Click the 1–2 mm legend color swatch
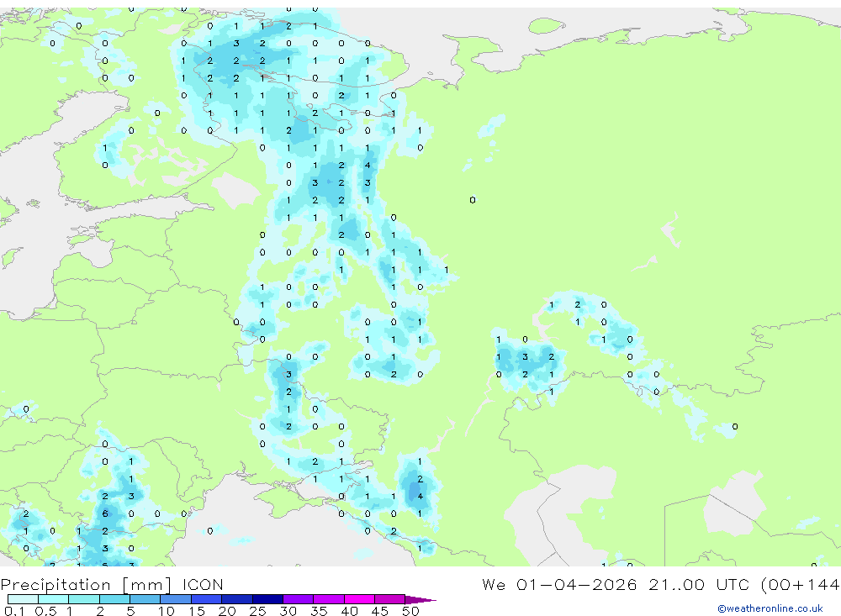This screenshot has height=616, width=841. 84,599
